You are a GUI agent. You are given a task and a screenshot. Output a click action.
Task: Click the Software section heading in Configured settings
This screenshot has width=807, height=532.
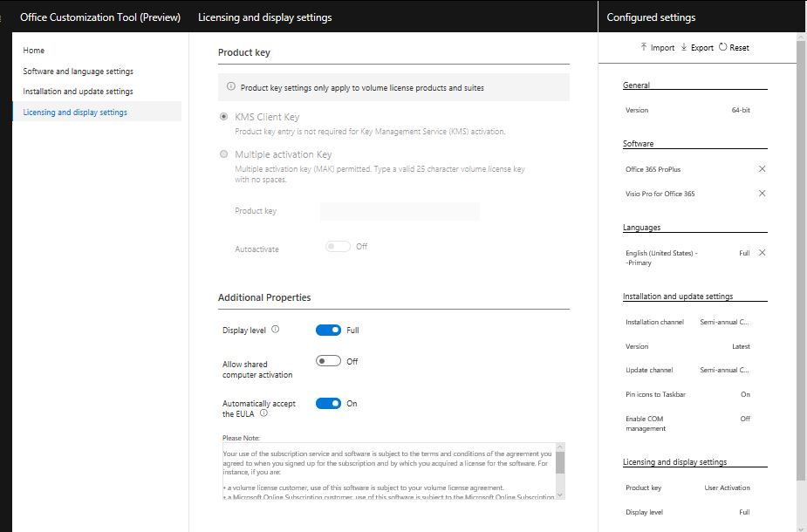(639, 144)
